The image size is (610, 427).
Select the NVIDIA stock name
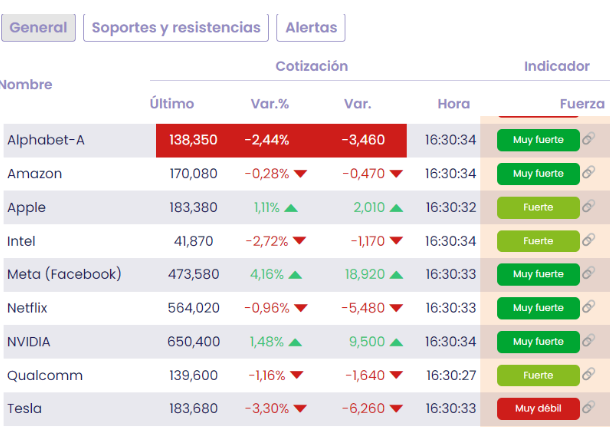tap(29, 341)
